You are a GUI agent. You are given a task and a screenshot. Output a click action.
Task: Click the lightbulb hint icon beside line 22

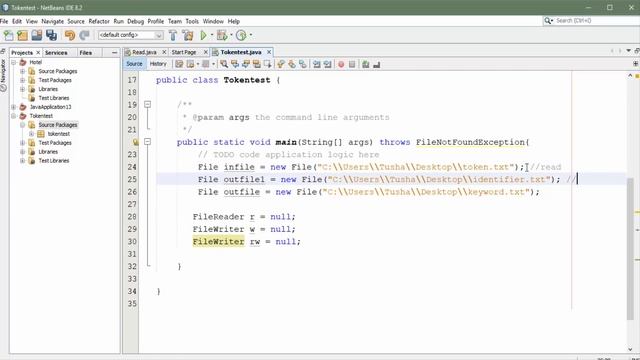click(x=136, y=142)
